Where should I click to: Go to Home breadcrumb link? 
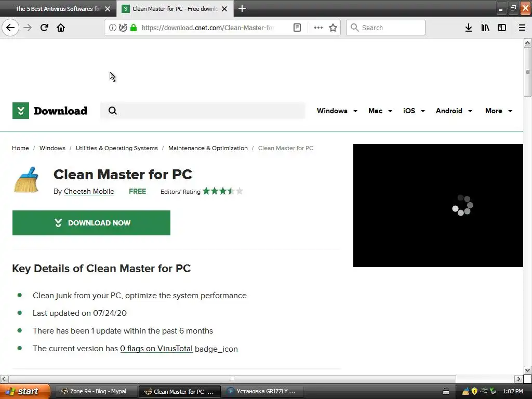click(20, 148)
